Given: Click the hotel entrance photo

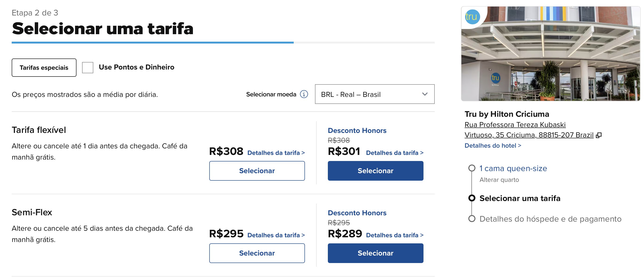Looking at the screenshot, I should pos(550,54).
